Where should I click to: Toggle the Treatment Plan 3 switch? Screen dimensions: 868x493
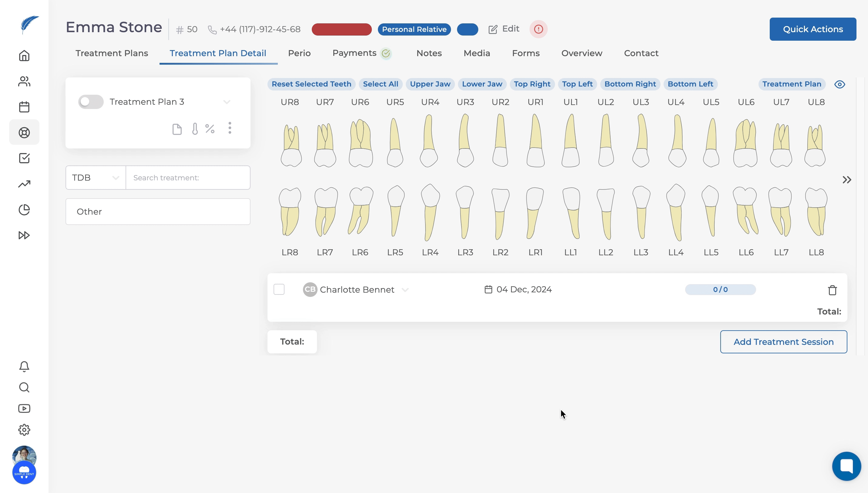pos(90,102)
